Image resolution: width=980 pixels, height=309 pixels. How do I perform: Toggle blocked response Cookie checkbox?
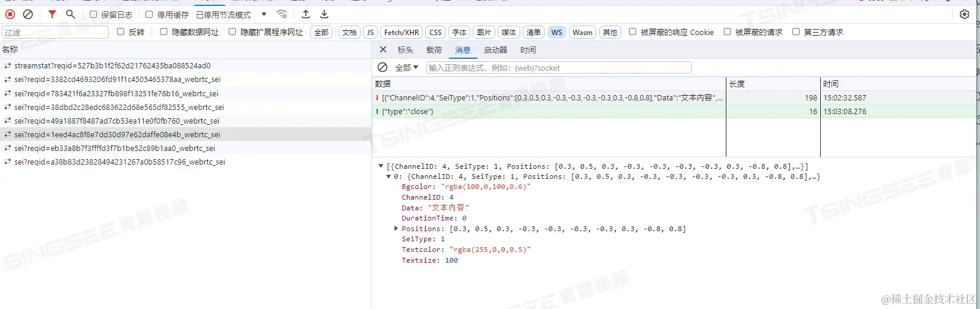(x=633, y=32)
